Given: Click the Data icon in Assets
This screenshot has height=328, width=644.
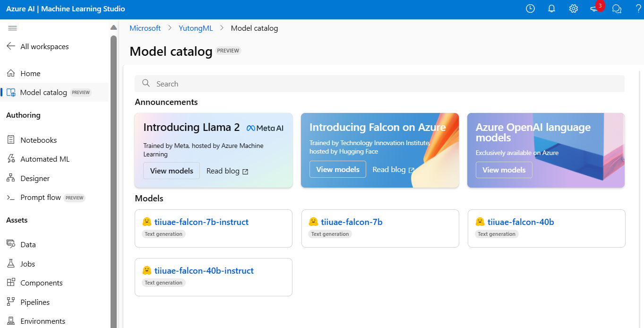Looking at the screenshot, I should tap(11, 244).
